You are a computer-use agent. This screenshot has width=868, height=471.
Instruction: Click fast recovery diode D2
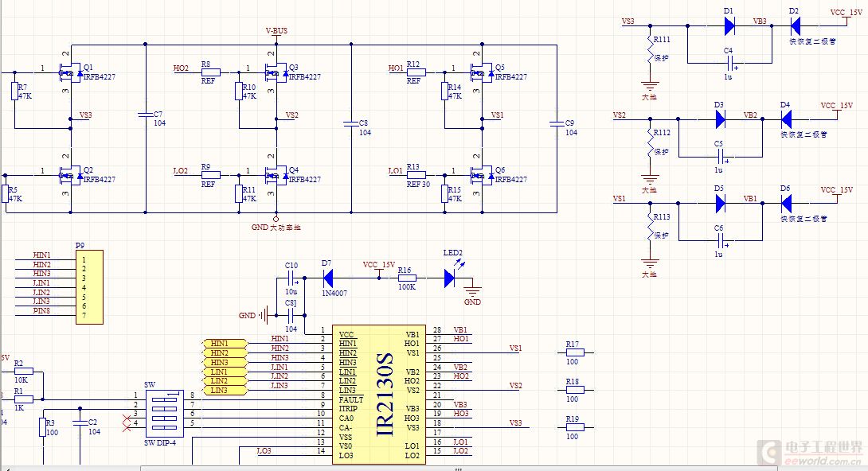(795, 25)
